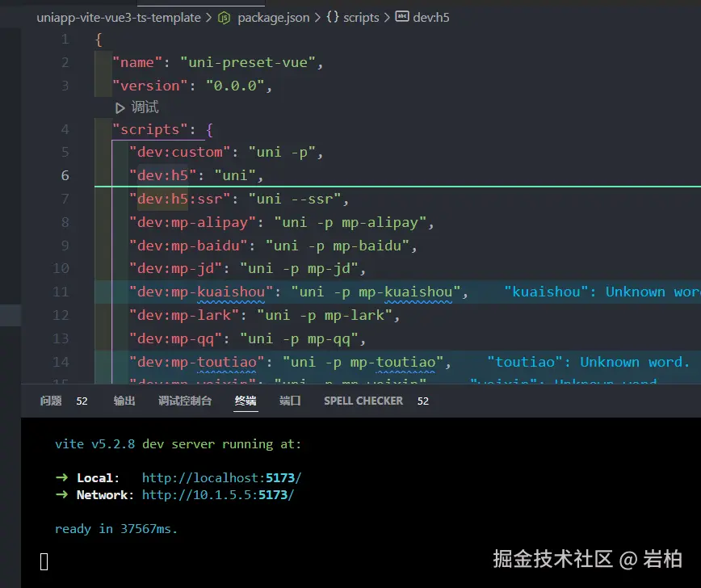
Task: Switch to the 问题 panel tab
Action: coord(50,400)
